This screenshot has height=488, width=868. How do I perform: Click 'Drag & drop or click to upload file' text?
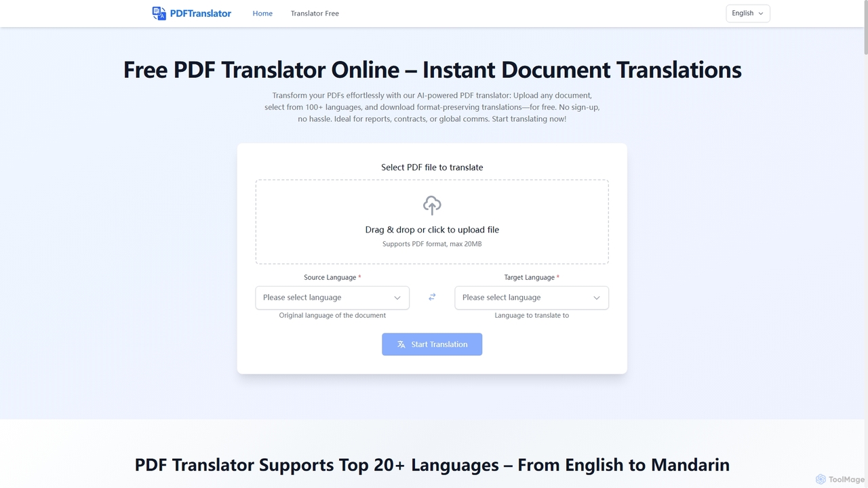[x=432, y=230]
